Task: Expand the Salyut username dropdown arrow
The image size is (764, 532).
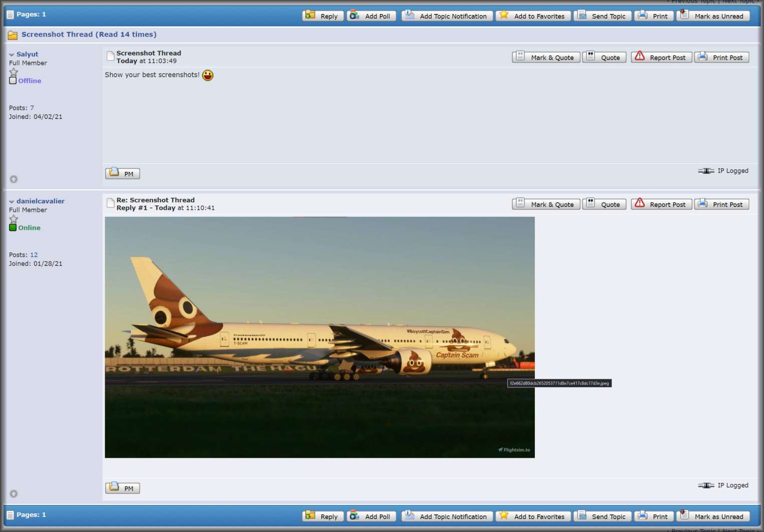Action: [12, 55]
